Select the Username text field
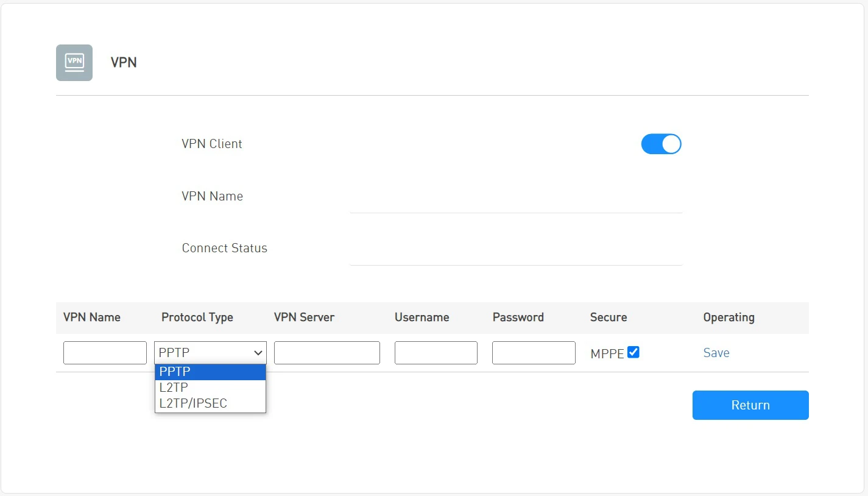 [x=436, y=353]
